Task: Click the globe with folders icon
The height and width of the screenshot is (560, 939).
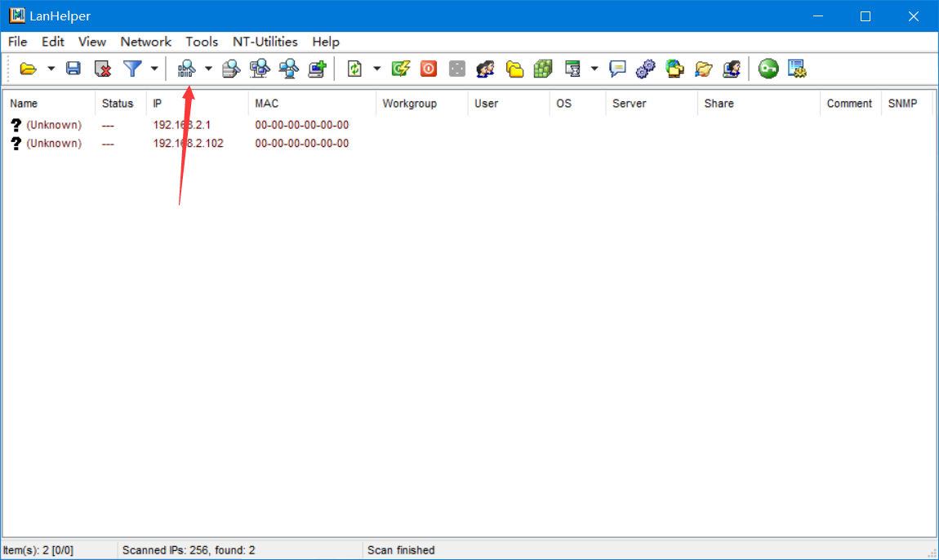Action: pos(675,69)
